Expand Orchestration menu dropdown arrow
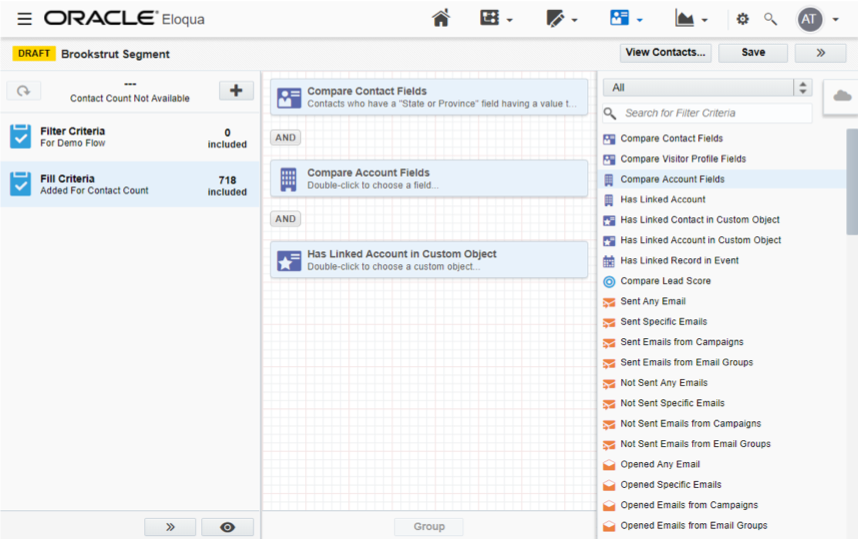Viewport: 858px width, 539px height. [x=510, y=20]
